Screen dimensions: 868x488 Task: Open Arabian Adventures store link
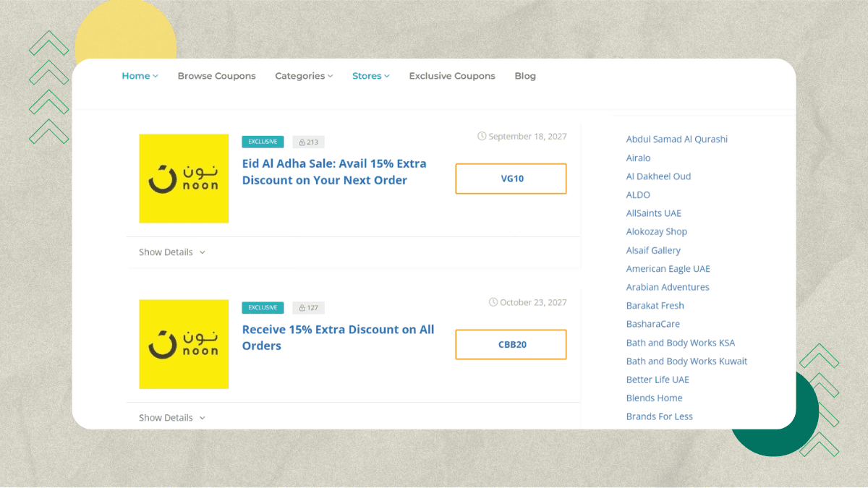668,287
